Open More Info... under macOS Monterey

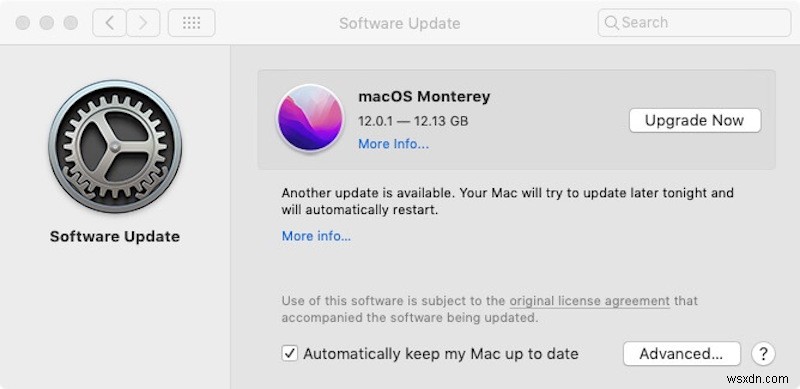(x=393, y=144)
